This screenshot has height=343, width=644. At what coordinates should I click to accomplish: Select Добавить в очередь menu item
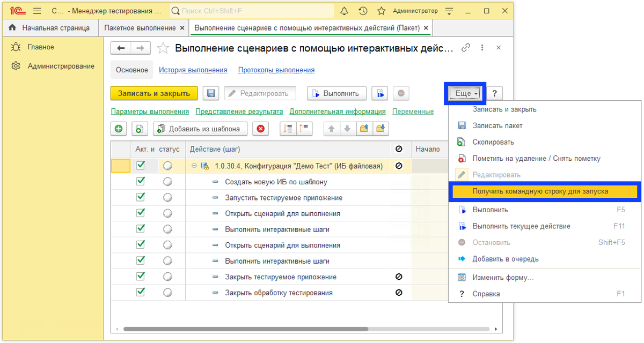(x=545, y=259)
